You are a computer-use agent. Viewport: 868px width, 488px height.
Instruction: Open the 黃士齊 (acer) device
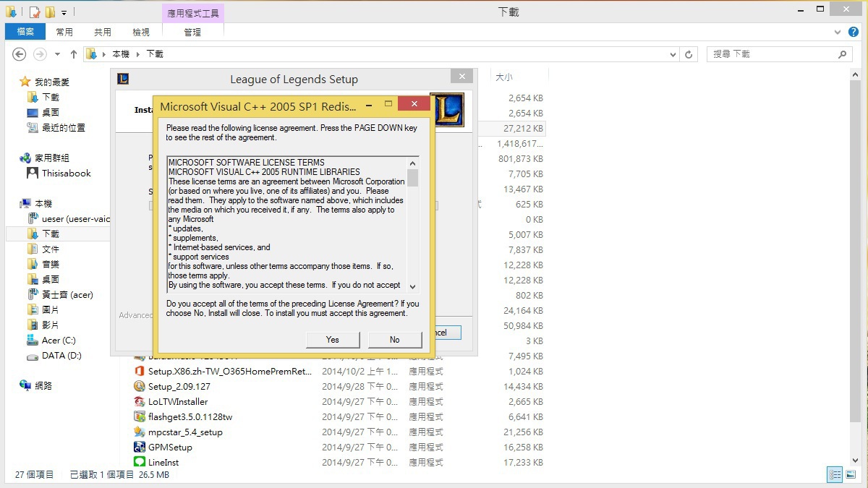tap(67, 295)
